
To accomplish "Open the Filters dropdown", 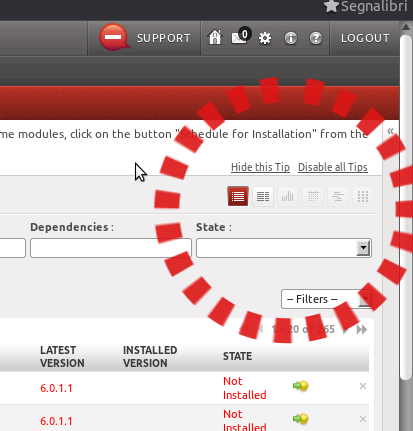I will point(327,299).
